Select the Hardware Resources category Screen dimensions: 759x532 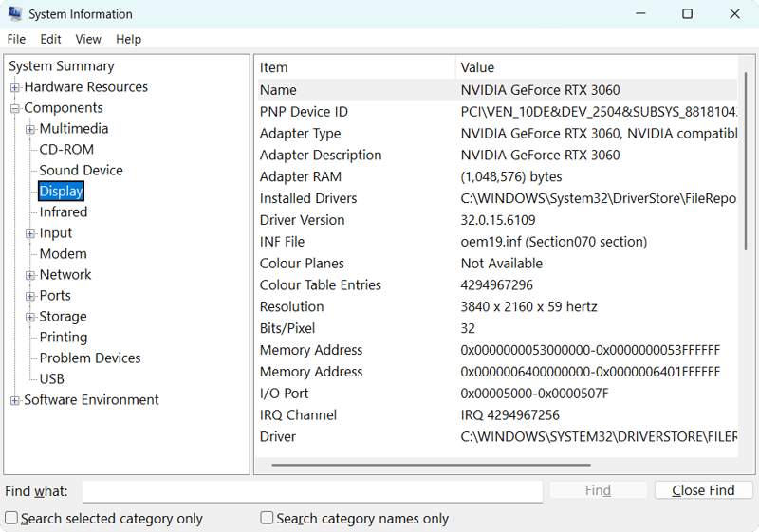click(85, 87)
